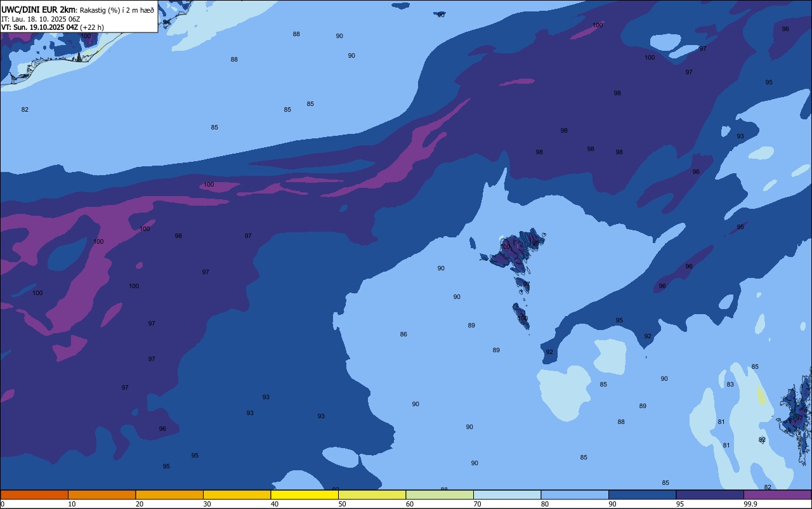812x509 pixels.
Task: Select the orange 10–20 legend color block
Action: [101, 494]
